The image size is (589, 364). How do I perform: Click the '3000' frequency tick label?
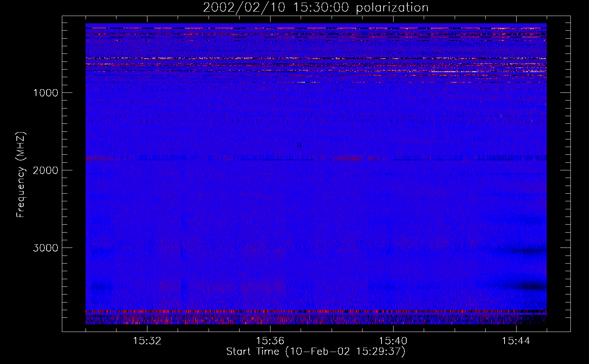click(x=46, y=248)
